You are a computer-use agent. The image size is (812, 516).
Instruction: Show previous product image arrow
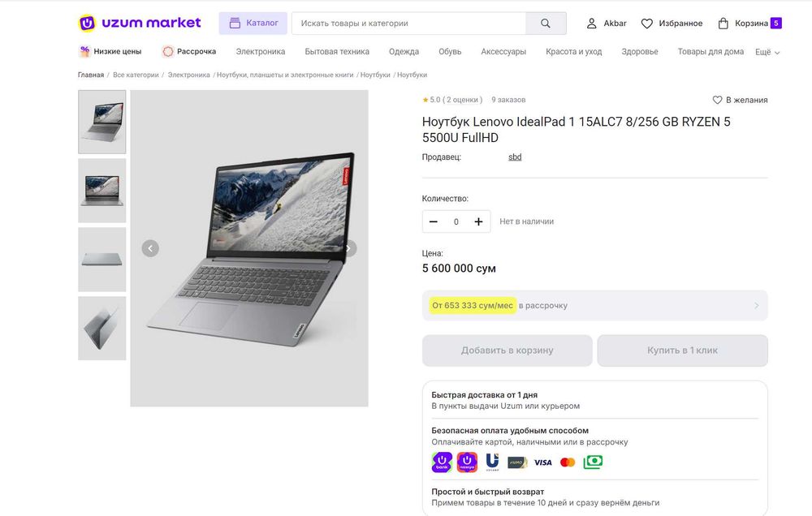click(x=150, y=248)
